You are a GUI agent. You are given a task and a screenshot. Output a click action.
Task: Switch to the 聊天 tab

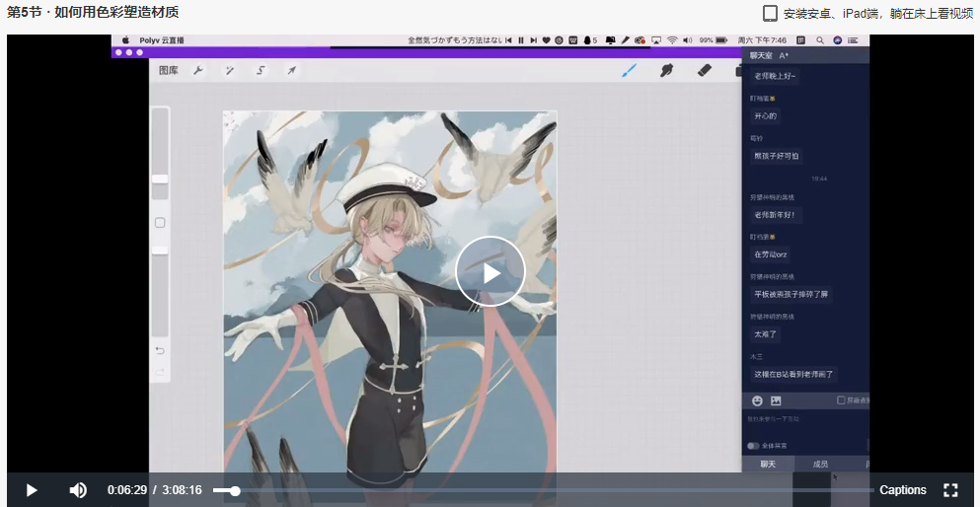coord(768,464)
